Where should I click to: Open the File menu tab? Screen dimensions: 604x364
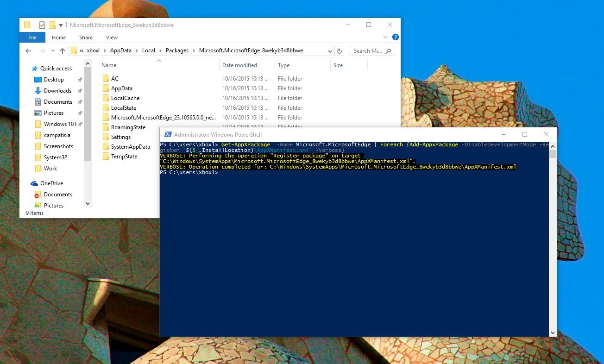(x=32, y=38)
